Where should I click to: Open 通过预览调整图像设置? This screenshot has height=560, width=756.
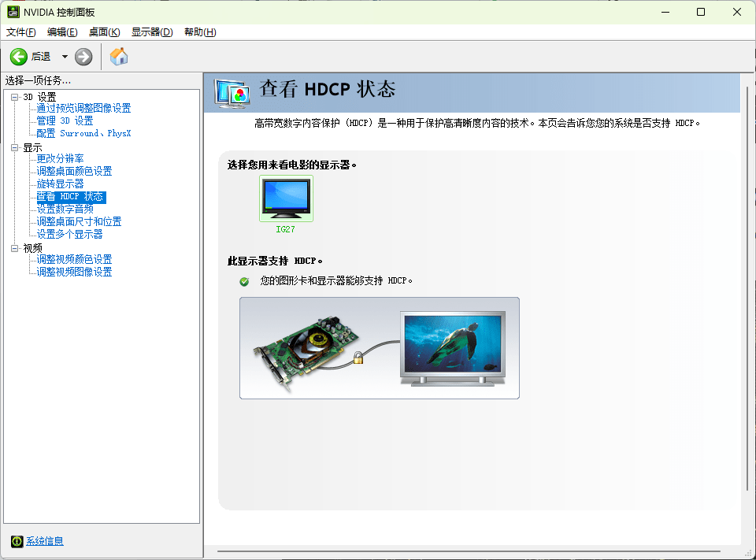coord(84,108)
